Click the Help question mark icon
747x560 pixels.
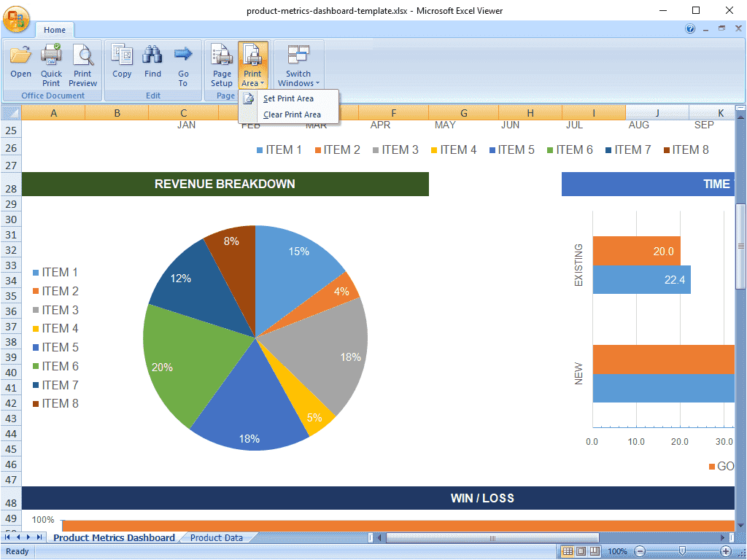(690, 28)
